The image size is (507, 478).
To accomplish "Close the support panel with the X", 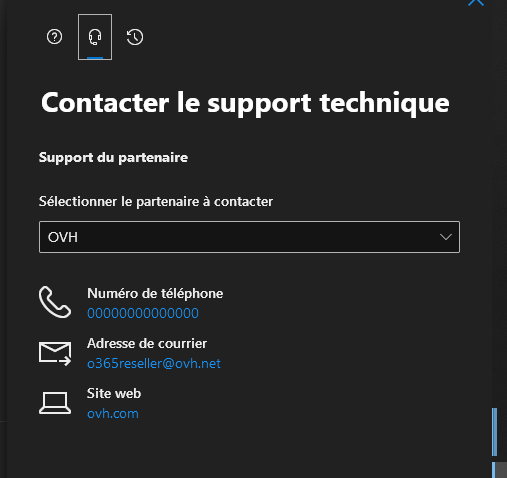I will coord(476,2).
